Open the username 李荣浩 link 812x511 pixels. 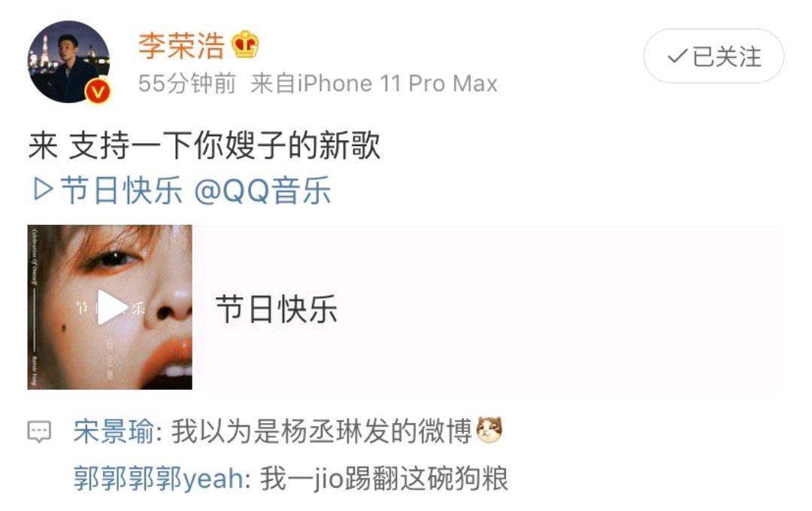pos(181,46)
